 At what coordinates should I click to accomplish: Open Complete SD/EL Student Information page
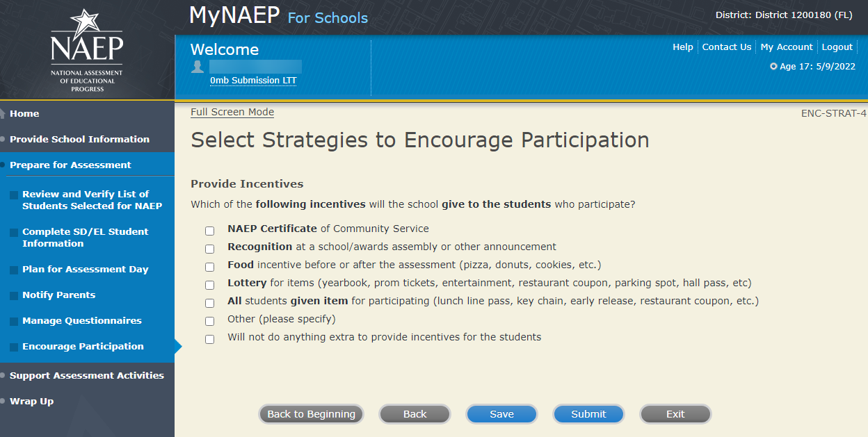(85, 238)
